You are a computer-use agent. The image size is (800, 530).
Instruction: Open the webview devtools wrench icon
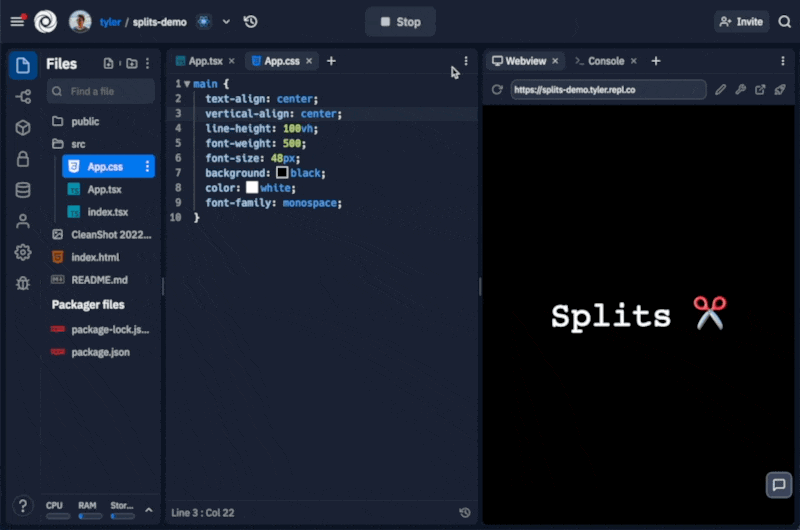[x=741, y=90]
